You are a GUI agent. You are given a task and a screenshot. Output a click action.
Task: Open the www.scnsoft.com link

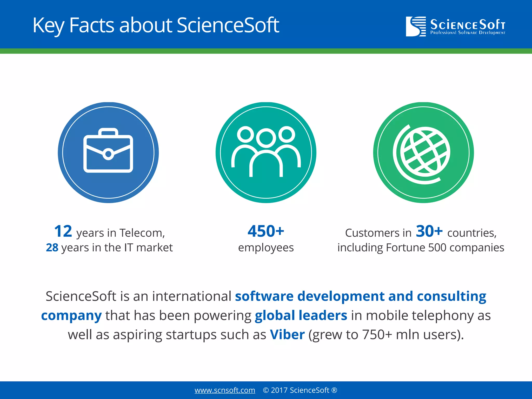[225, 390]
